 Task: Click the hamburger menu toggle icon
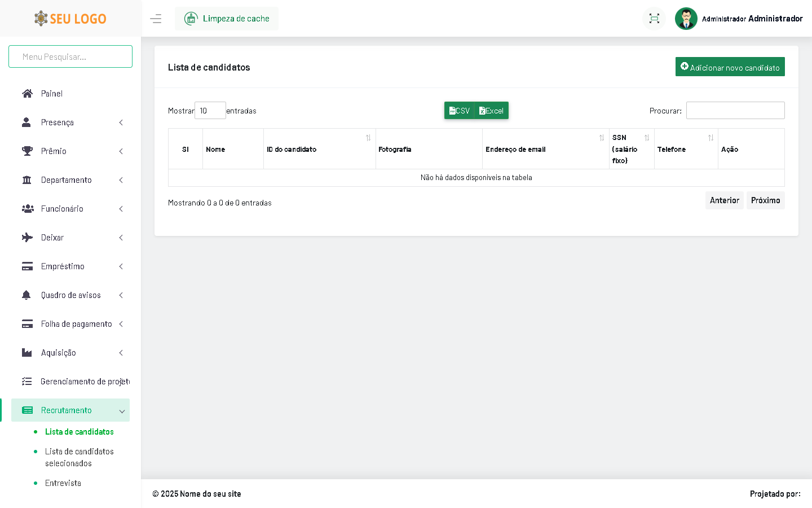pyautogui.click(x=156, y=19)
